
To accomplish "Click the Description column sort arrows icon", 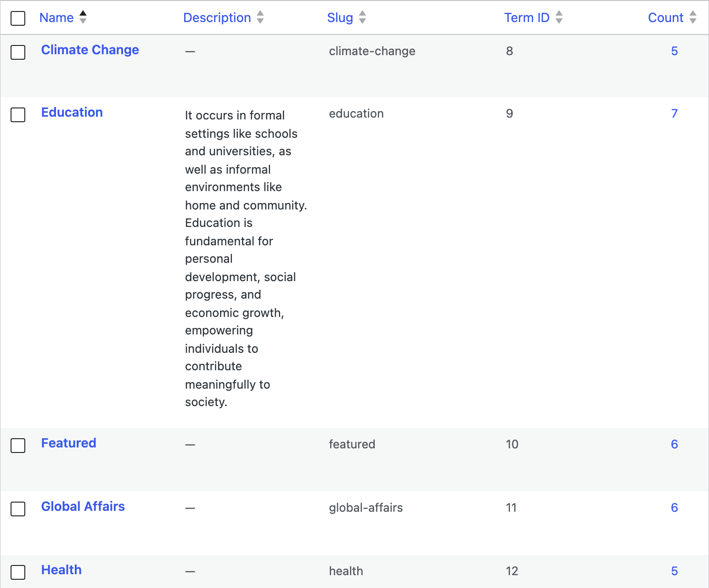I will click(260, 17).
